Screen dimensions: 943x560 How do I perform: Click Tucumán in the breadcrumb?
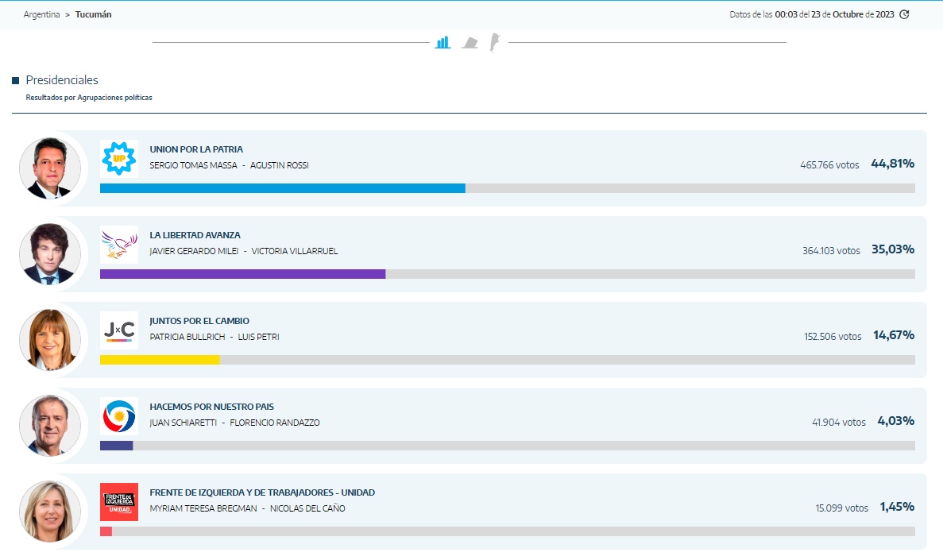point(93,14)
